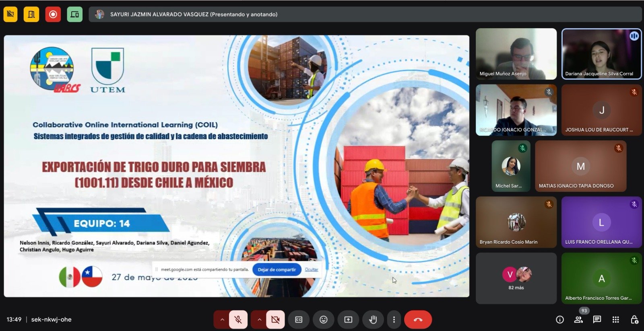Open the activities grid icon

click(x=615, y=320)
